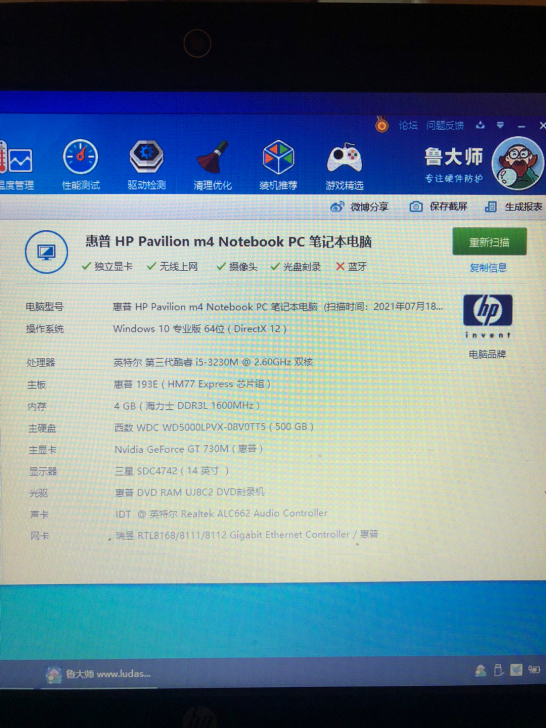The image size is (546, 728).
Task: Open the 游戏精选 gamepad icon
Action: [x=344, y=166]
